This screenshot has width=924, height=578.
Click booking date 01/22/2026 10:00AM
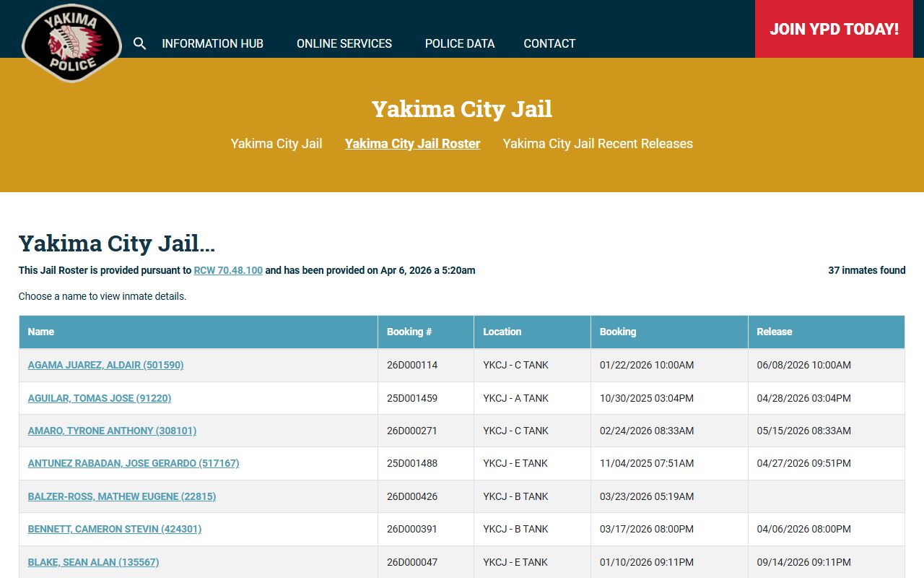click(x=647, y=365)
